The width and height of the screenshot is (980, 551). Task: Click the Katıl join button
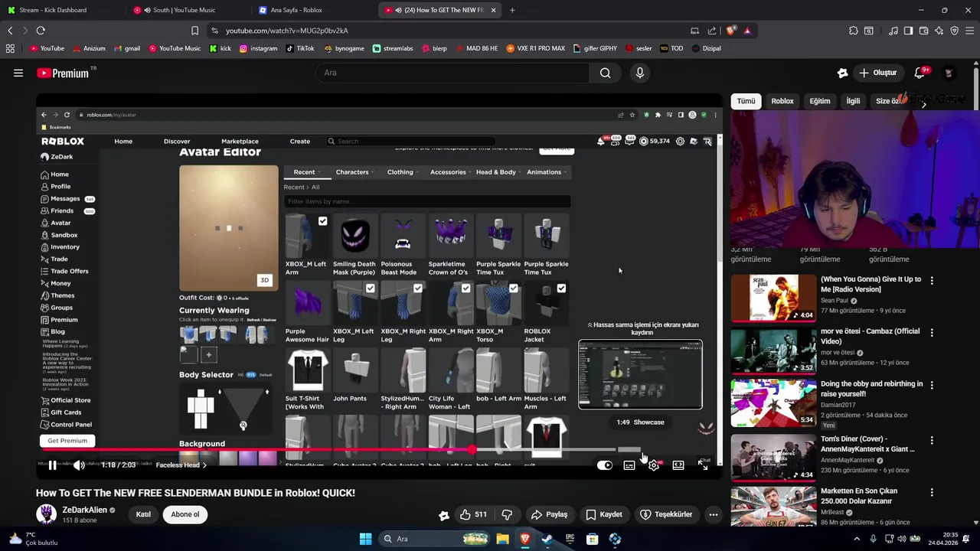click(x=143, y=514)
